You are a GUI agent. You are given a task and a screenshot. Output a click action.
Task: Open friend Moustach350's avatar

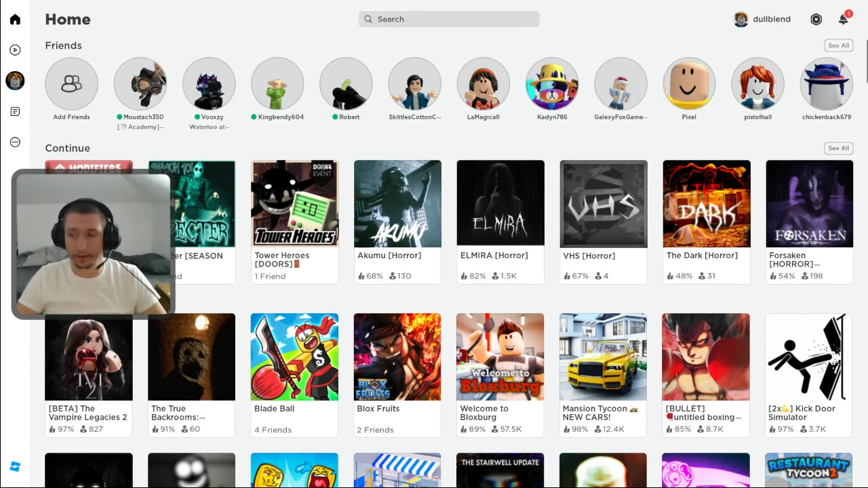click(140, 83)
